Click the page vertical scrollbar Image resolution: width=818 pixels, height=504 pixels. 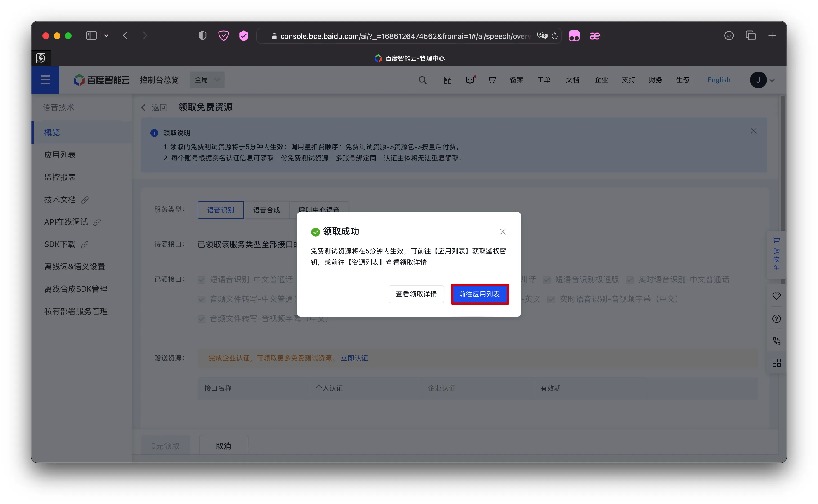pos(782,163)
